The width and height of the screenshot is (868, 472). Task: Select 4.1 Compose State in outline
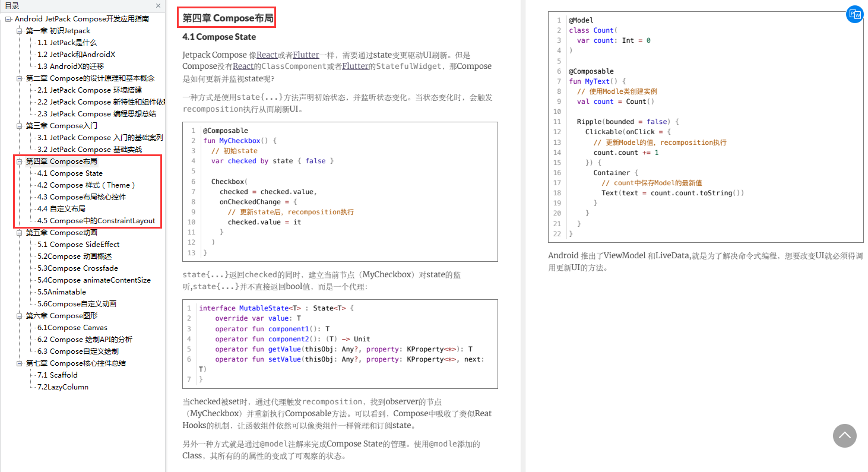pos(70,173)
